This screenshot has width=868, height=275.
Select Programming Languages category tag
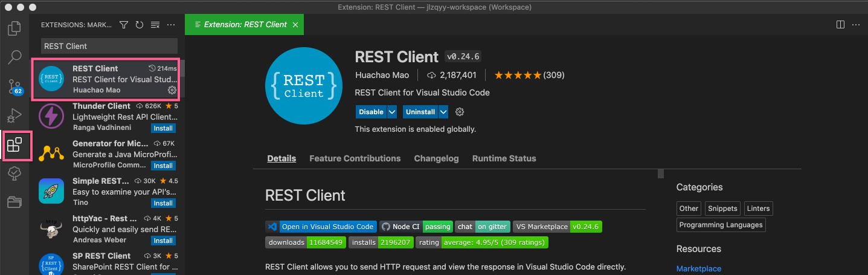721,225
